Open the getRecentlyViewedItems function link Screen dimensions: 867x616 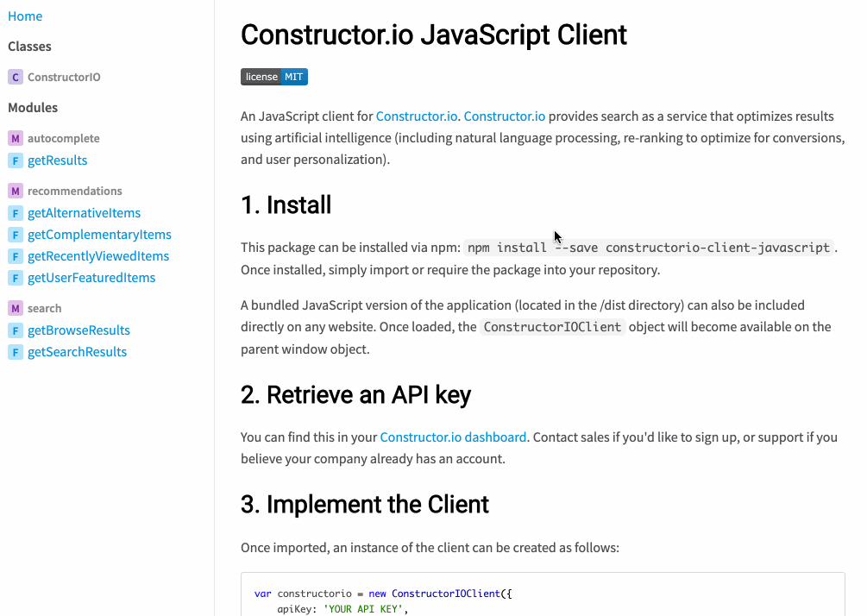tap(98, 256)
